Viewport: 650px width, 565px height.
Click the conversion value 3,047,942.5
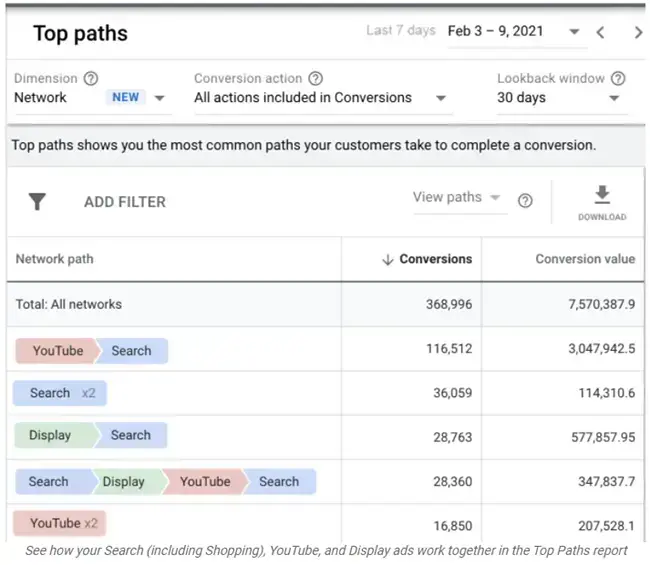coord(601,349)
